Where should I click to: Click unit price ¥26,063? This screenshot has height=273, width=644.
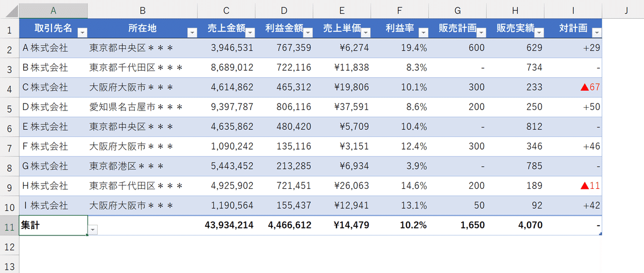(x=342, y=186)
